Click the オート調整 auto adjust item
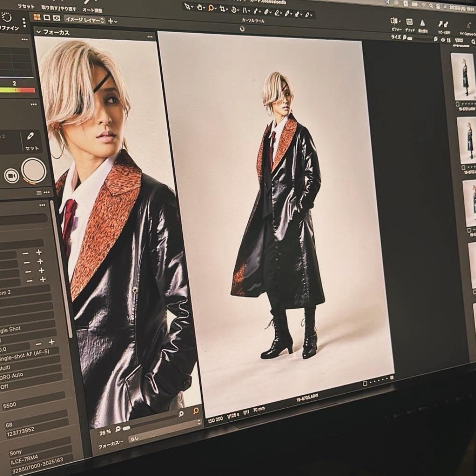 click(92, 9)
